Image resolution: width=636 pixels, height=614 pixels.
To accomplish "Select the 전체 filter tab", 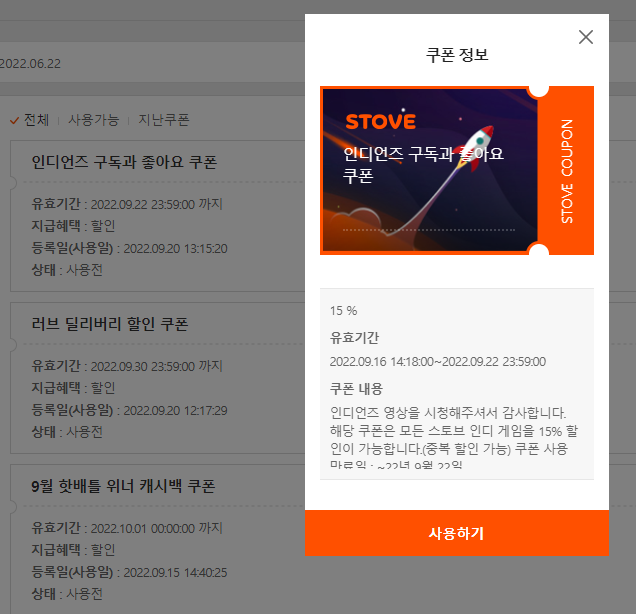I will coord(36,120).
